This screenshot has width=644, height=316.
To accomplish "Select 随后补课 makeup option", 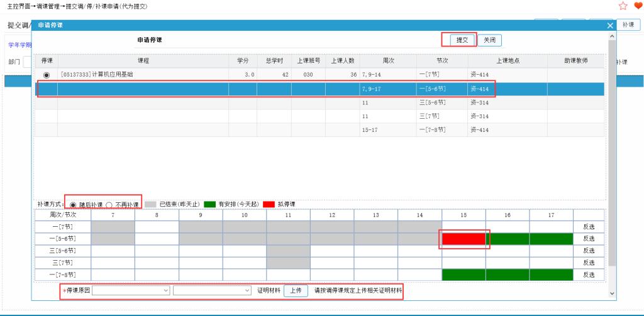I will 73,205.
